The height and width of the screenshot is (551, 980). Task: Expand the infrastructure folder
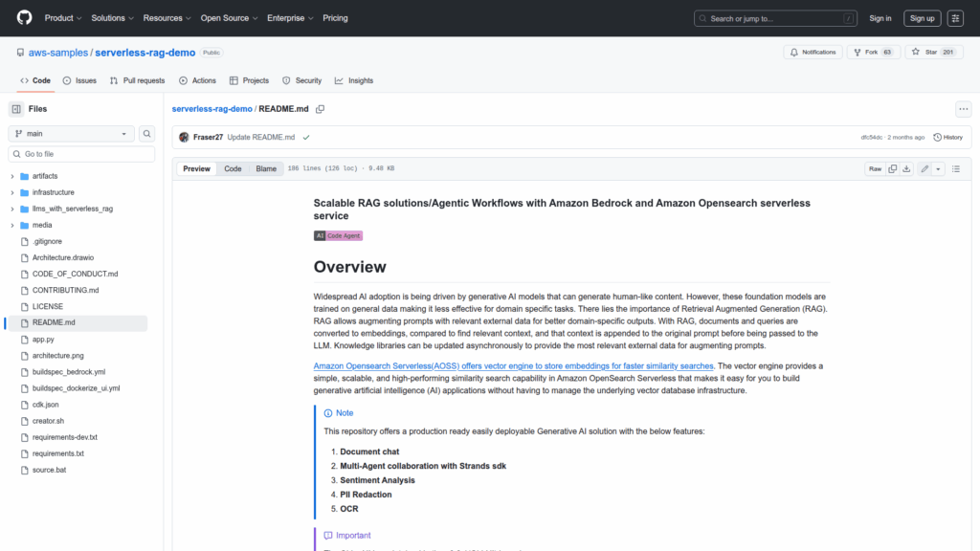(11, 192)
